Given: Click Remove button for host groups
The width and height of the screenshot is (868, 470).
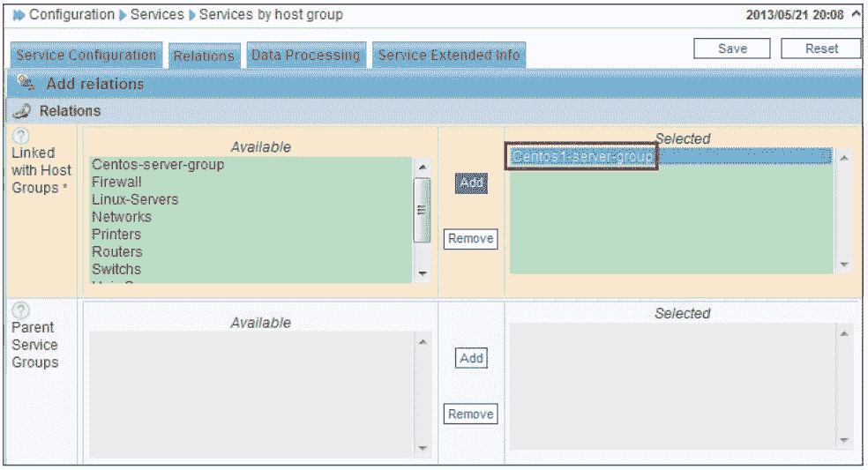Looking at the screenshot, I should pos(470,238).
